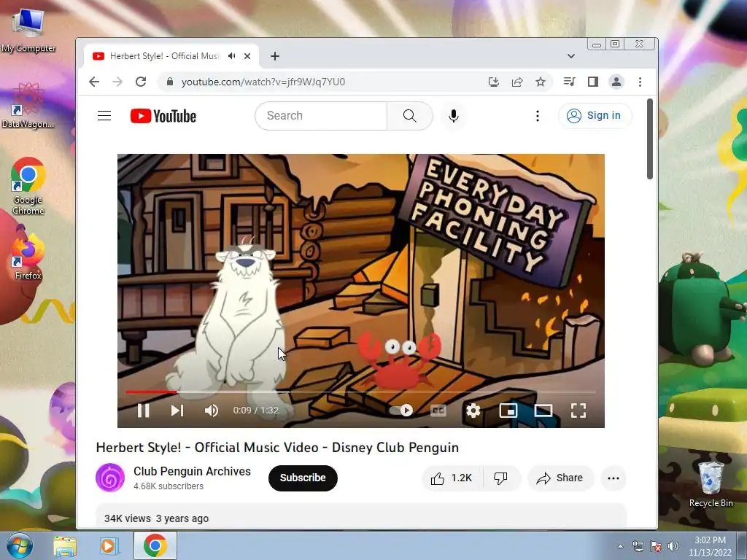
Task: Toggle Chrome side panel
Action: click(592, 82)
